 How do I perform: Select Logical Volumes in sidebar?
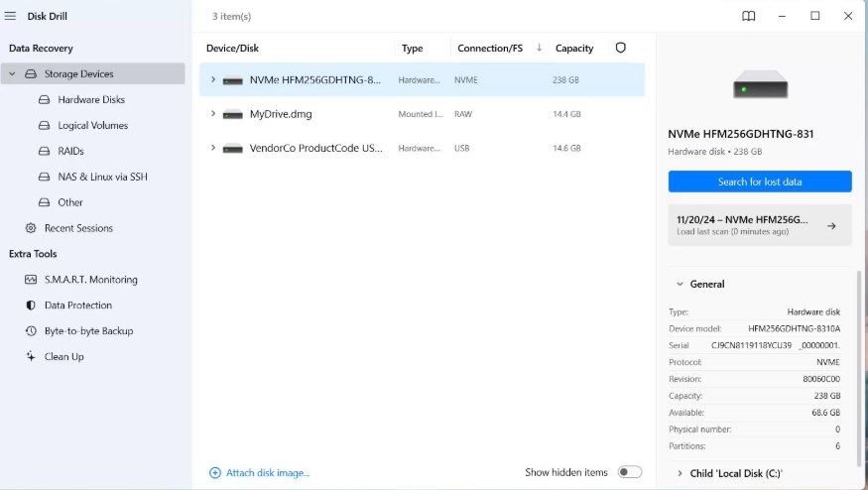point(92,126)
